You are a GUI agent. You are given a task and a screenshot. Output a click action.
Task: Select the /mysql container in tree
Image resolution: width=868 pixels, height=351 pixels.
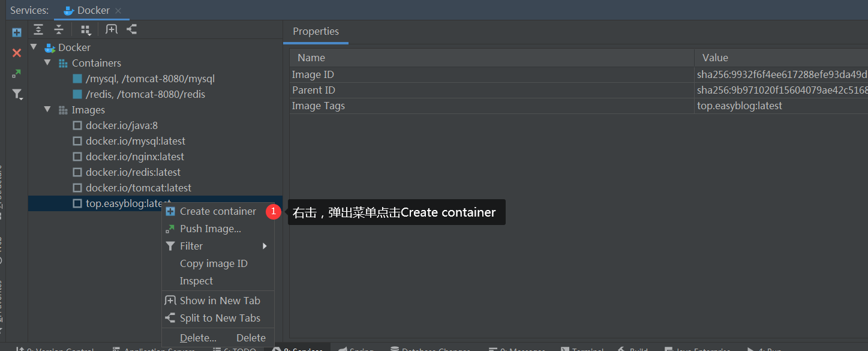[x=150, y=79]
